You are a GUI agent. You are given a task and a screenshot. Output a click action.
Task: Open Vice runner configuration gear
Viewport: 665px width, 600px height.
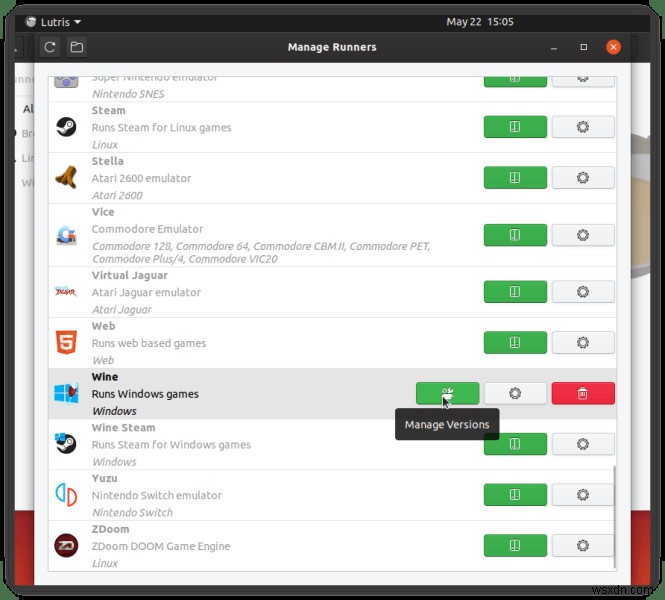click(583, 235)
